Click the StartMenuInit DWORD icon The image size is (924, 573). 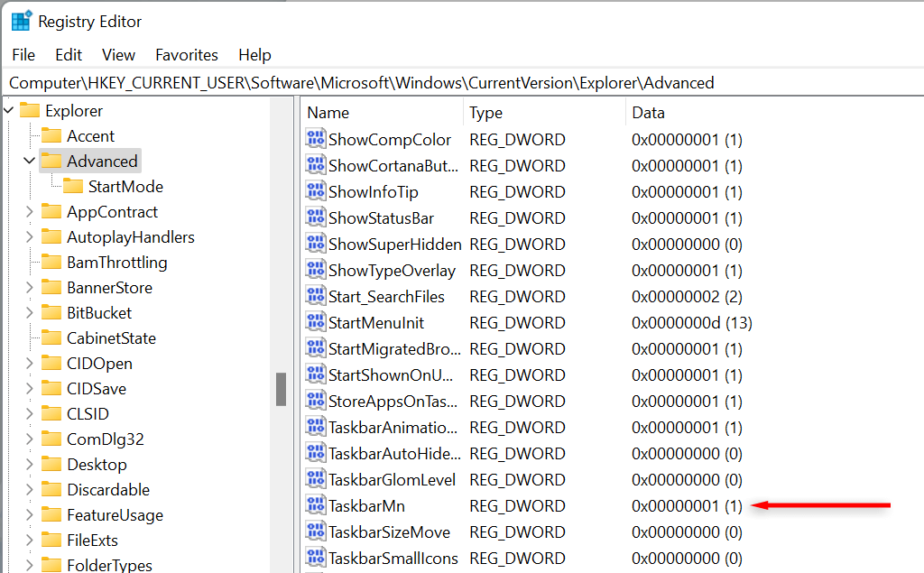pos(316,322)
